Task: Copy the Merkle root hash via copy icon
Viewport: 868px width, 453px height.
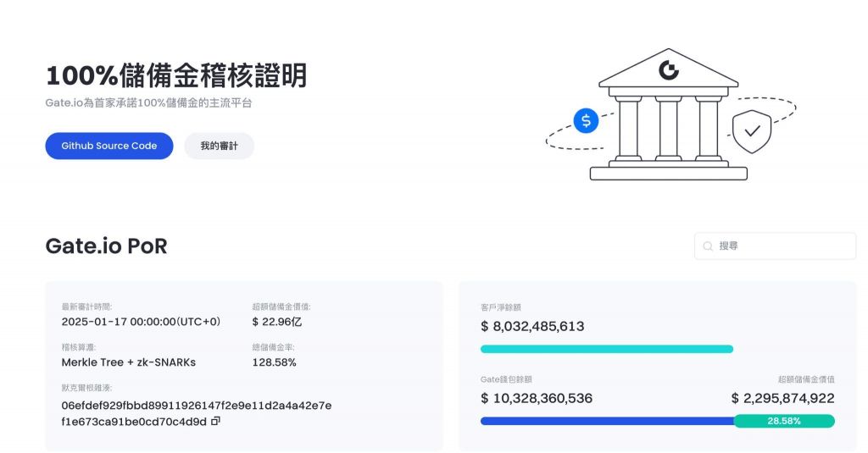Action: [215, 421]
